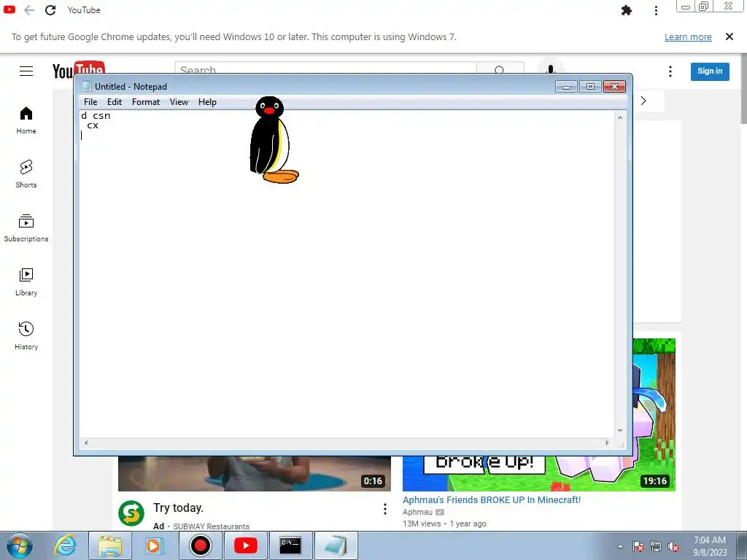This screenshot has width=747, height=560.
Task: Click the Pingu penguin character
Action: [273, 140]
